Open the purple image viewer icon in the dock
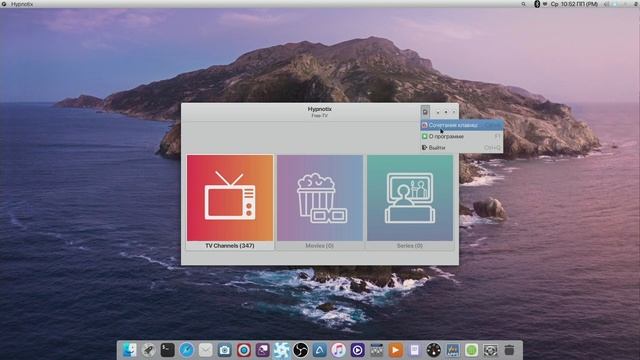 click(262, 350)
